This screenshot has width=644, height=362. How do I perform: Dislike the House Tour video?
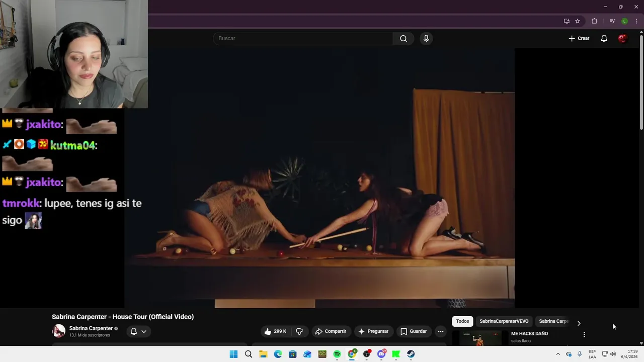point(299,331)
